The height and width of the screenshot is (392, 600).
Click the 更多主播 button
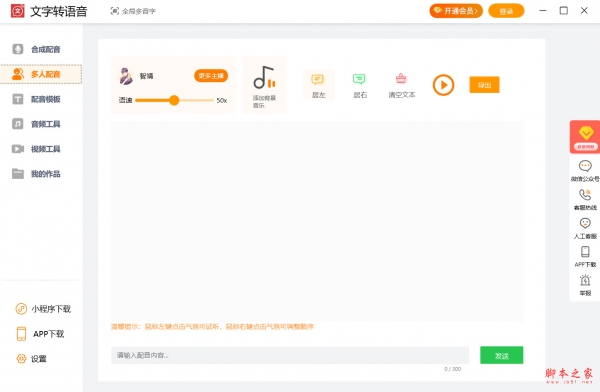pyautogui.click(x=211, y=76)
